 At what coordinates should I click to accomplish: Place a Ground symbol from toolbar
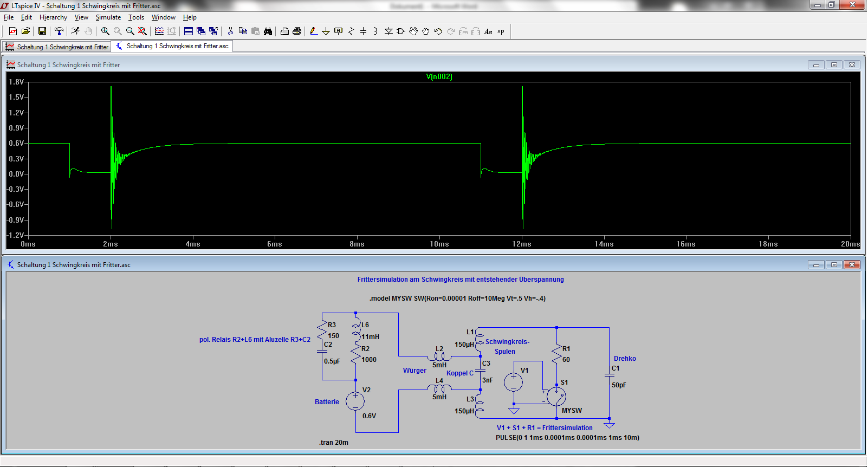326,31
